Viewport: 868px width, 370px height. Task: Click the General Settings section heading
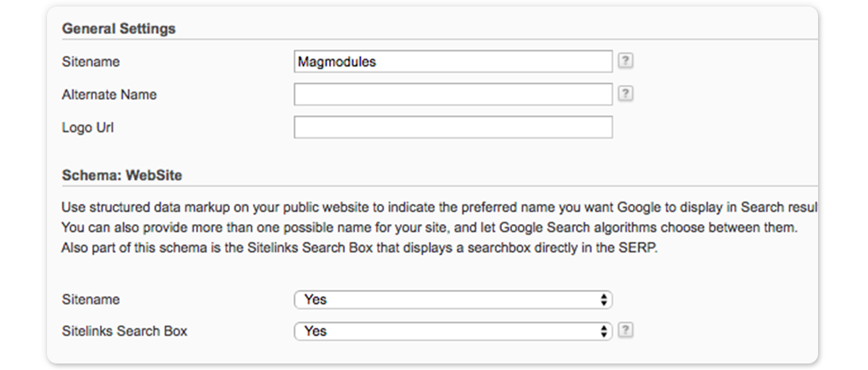pos(119,29)
